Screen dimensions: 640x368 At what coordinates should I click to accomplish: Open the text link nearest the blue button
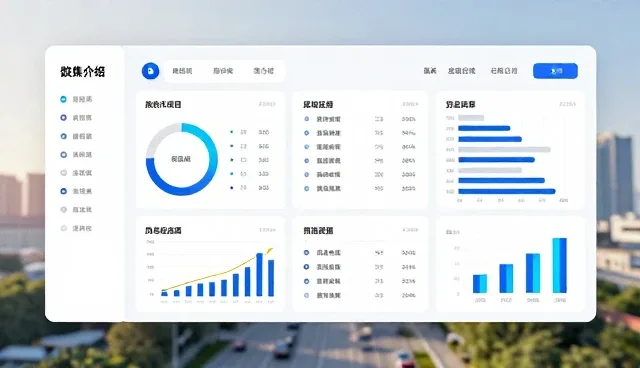504,71
